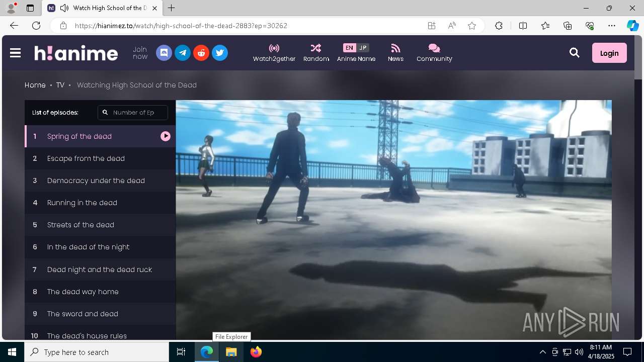Select episode 10 The dead's house rules
The height and width of the screenshot is (362, 644).
100,333
